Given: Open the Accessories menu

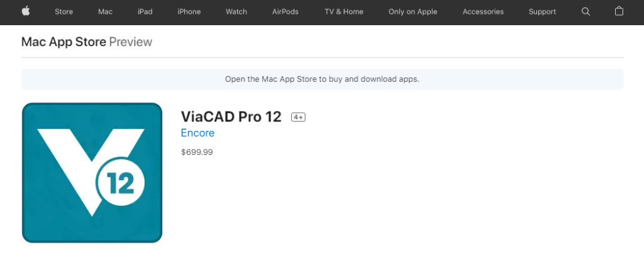Looking at the screenshot, I should pos(483,11).
